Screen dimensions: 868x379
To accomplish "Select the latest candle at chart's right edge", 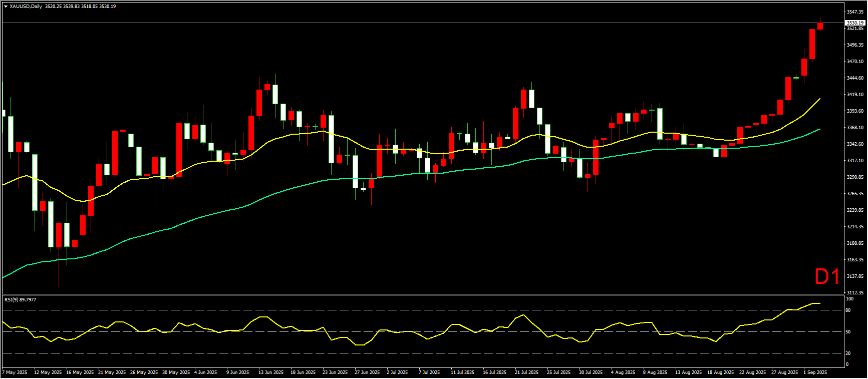I will [820, 26].
